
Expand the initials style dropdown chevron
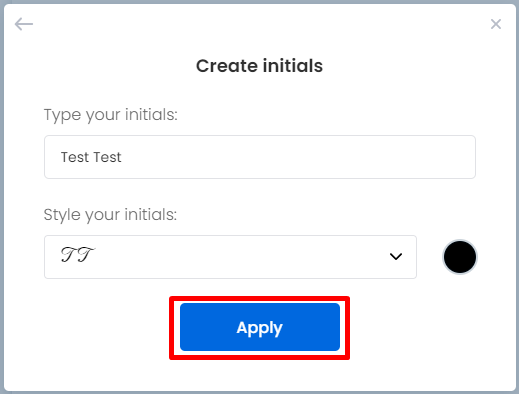click(x=396, y=256)
